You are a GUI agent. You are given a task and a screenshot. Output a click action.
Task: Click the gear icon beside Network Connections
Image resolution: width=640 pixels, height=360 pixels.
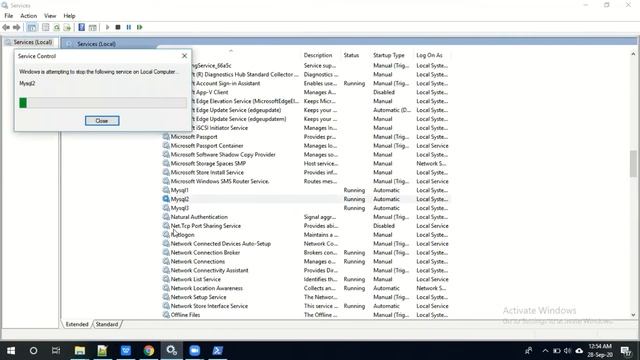pos(166,261)
